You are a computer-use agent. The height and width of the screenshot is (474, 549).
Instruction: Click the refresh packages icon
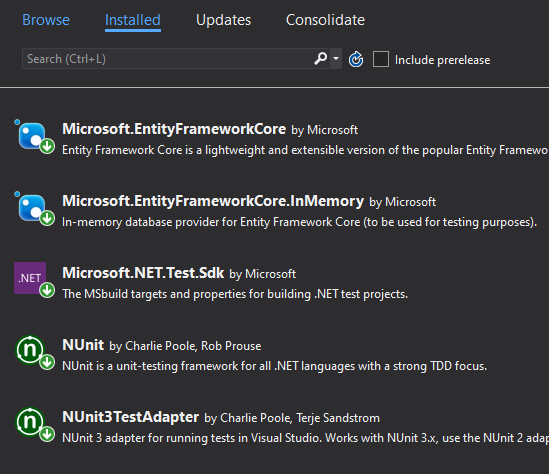(x=356, y=59)
